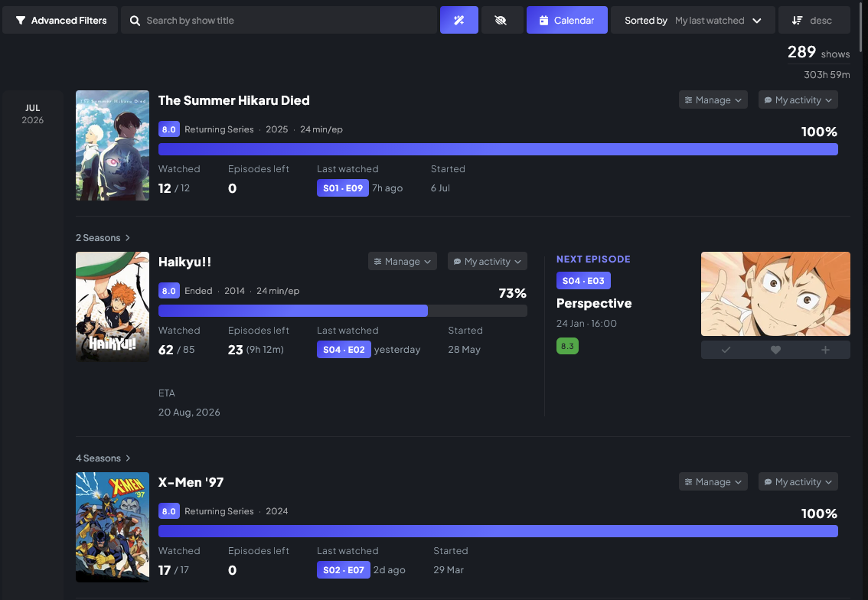Viewport: 868px width, 600px height.
Task: Focus the Search by show title field
Action: pyautogui.click(x=279, y=20)
